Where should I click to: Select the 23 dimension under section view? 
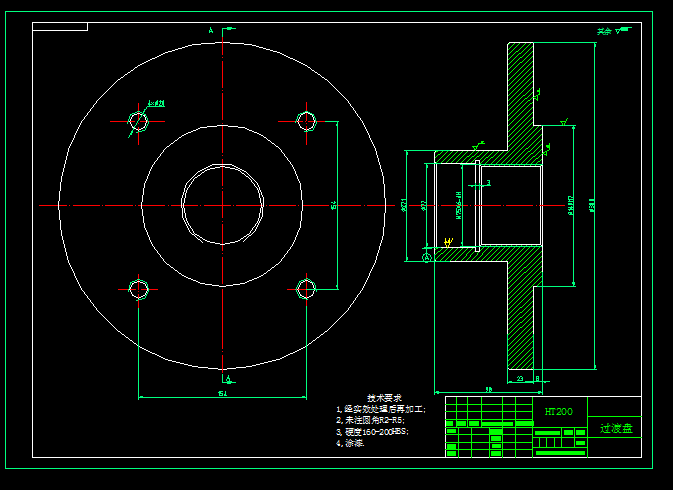(520, 379)
